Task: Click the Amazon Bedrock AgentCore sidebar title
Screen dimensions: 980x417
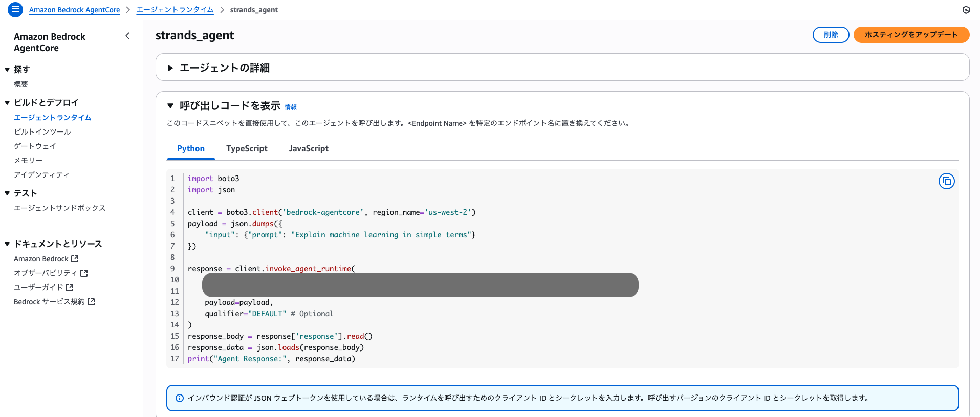Action: [50, 42]
